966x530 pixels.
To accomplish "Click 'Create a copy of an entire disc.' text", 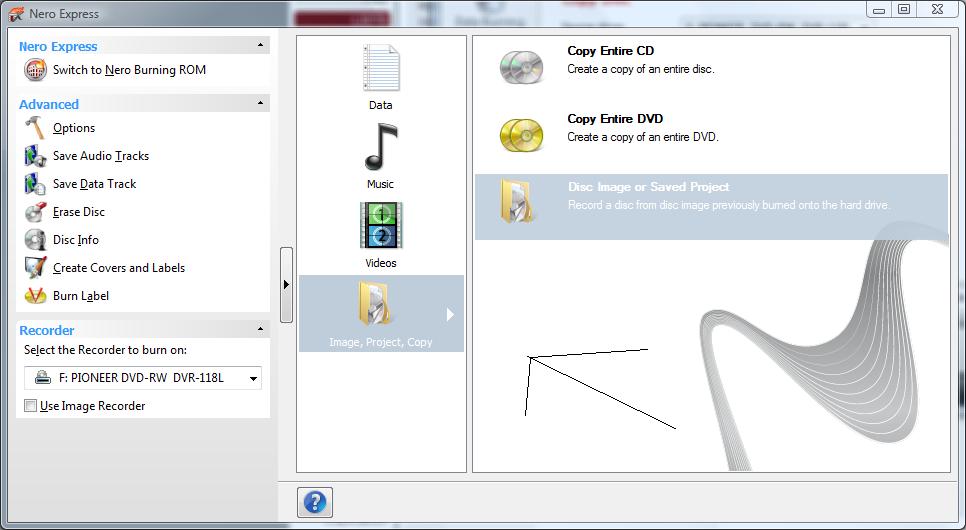I will [641, 69].
